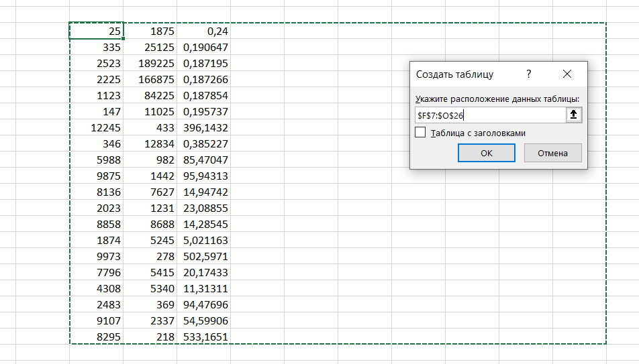
Task: Select the cell containing 189225
Action: coord(150,63)
